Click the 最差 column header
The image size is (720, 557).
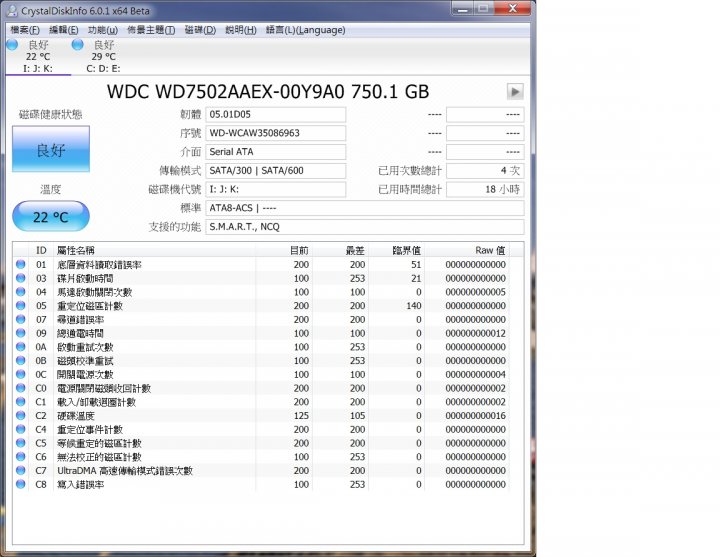[x=340, y=250]
